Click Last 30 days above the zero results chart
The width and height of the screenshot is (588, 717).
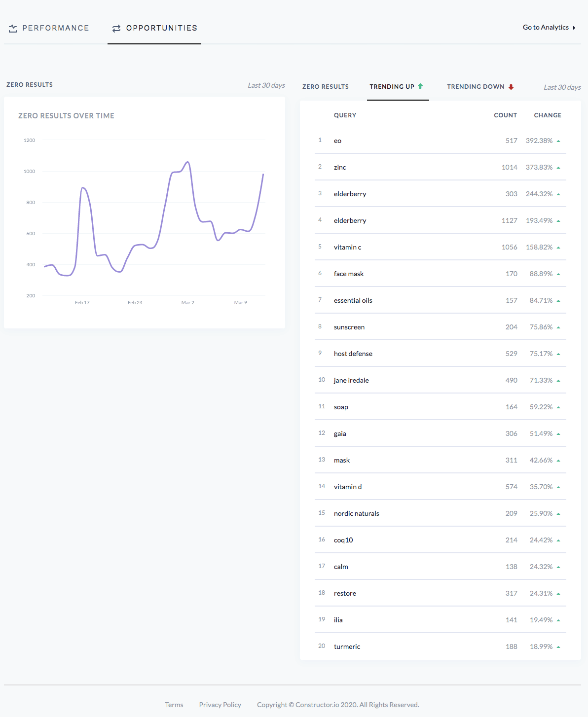click(x=266, y=85)
